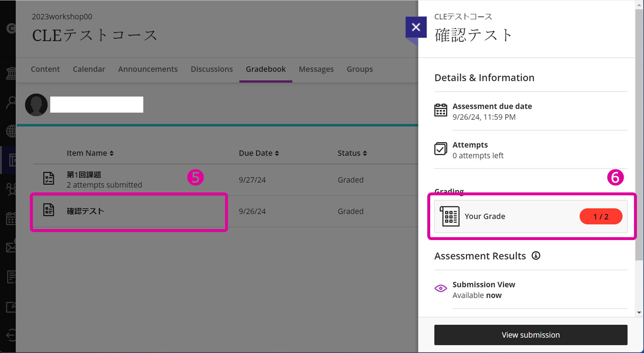
Task: Open the Announcements tab
Action: coord(148,69)
